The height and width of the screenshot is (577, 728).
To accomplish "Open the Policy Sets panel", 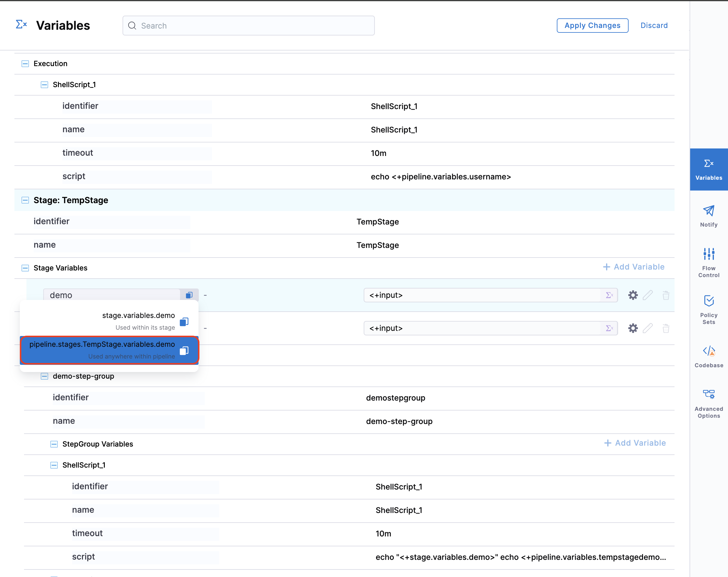I will pos(708,309).
